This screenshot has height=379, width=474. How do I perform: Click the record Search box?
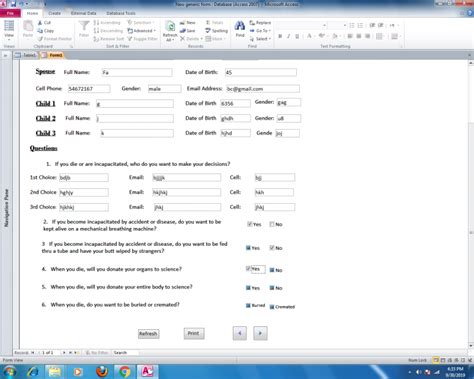[125, 352]
